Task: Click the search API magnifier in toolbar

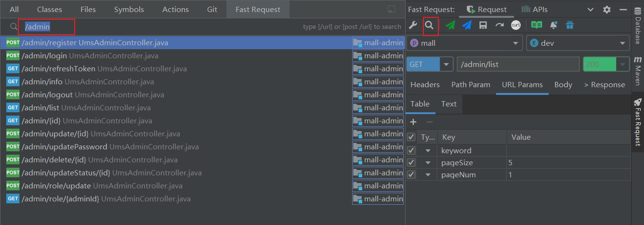Action: tap(429, 25)
